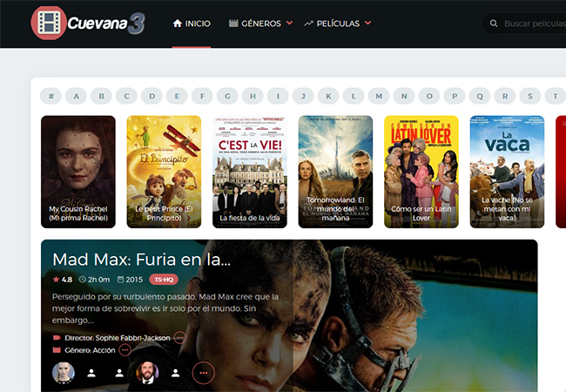Image resolution: width=566 pixels, height=392 pixels.
Task: Filter movies by letter B
Action: coord(101,96)
